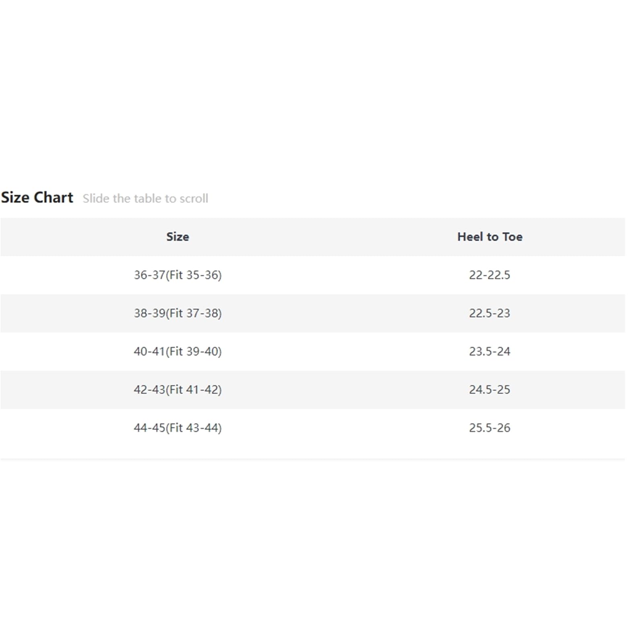
Task: Select the 22.5-23 heel to toe value
Action: (489, 313)
